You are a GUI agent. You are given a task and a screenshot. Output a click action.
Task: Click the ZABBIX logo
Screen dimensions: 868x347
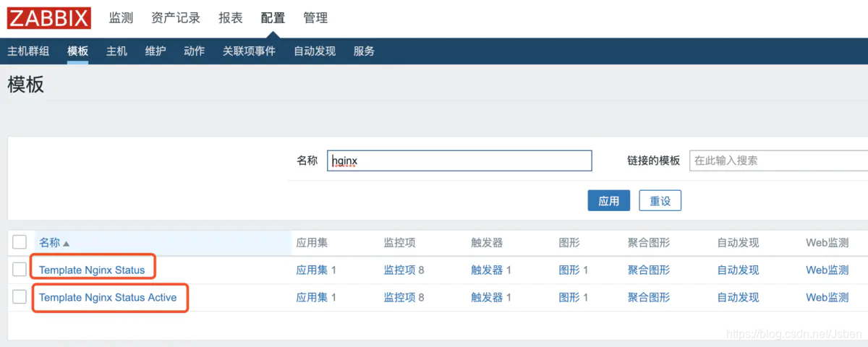pos(49,18)
